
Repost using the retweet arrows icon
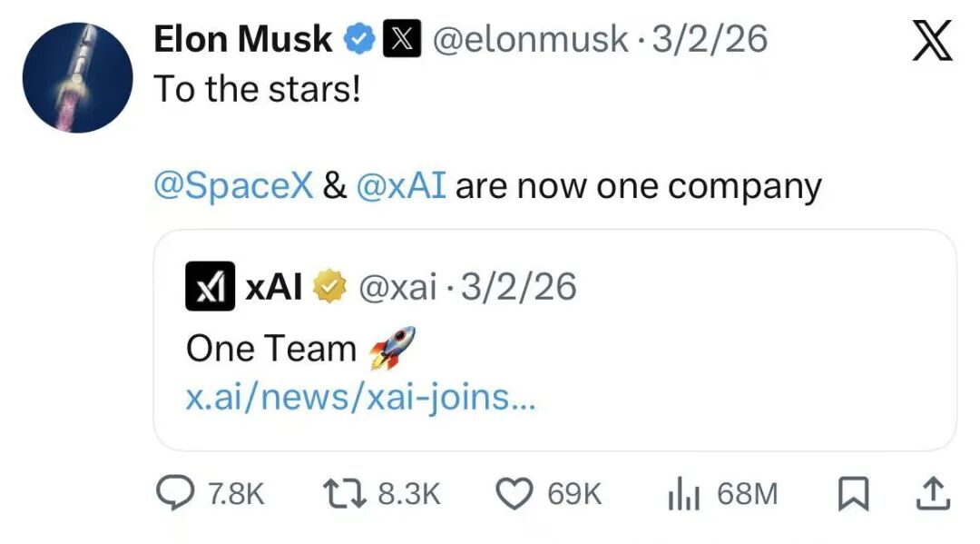click(345, 493)
